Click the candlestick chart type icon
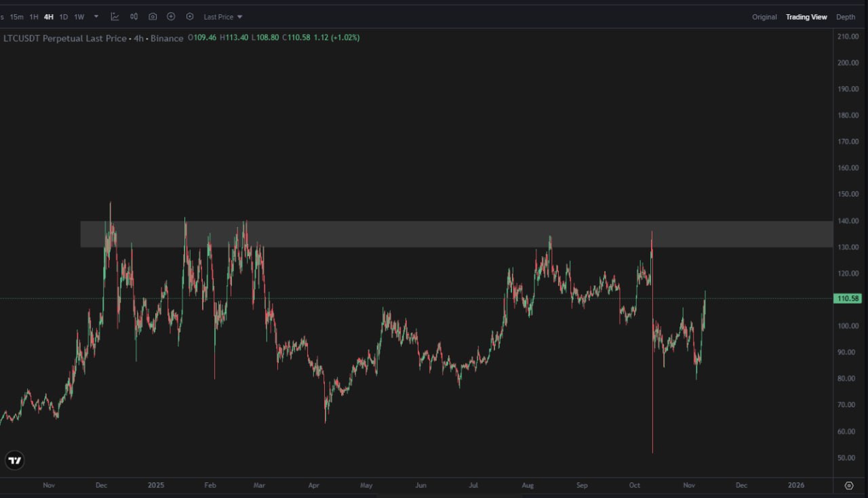Image resolution: width=868 pixels, height=498 pixels. coord(134,16)
